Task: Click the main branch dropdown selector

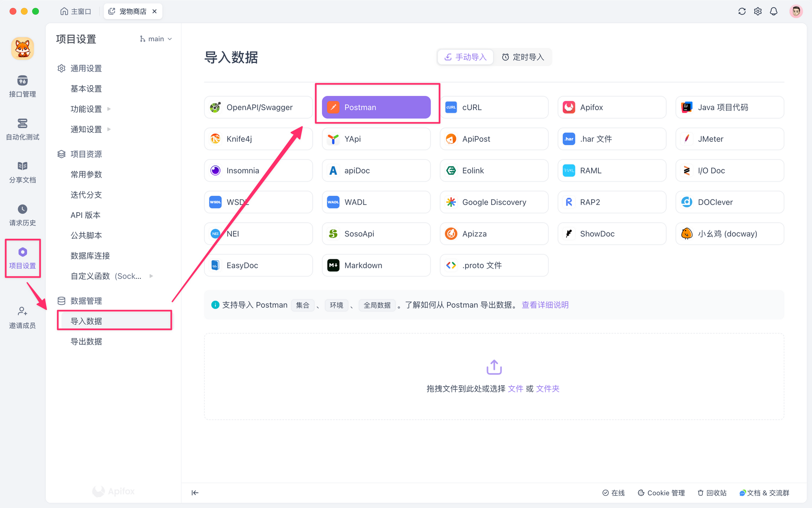Action: [155, 39]
